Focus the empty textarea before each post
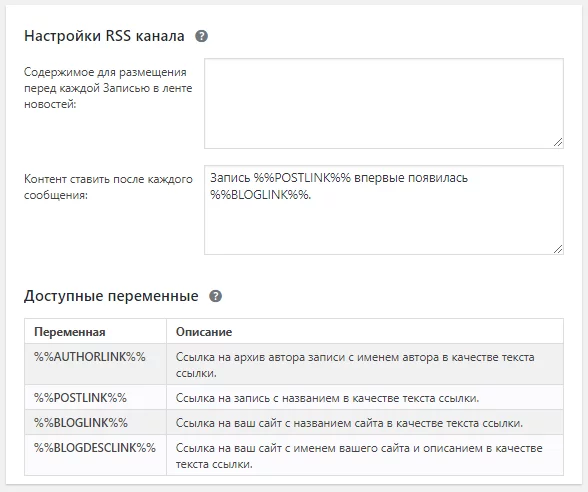Screen dimensions: 588x492 click(x=384, y=104)
